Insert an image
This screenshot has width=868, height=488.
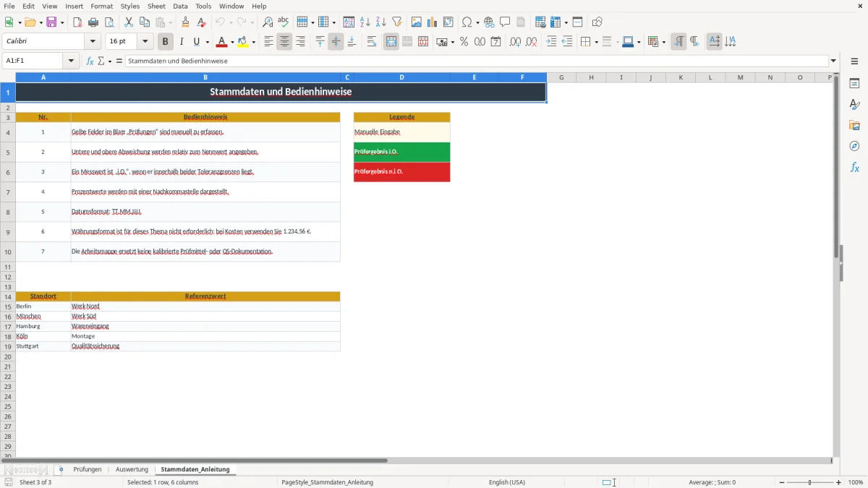[417, 22]
